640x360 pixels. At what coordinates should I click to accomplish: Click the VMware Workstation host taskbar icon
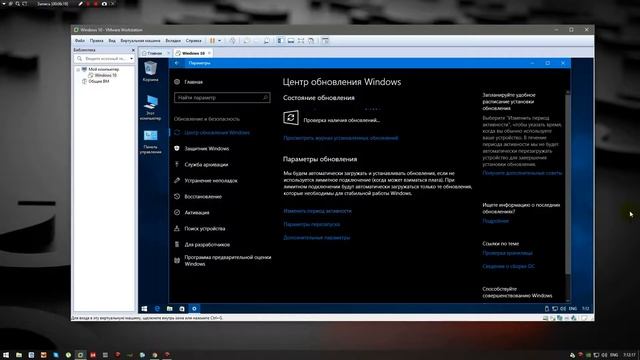(x=80, y=355)
